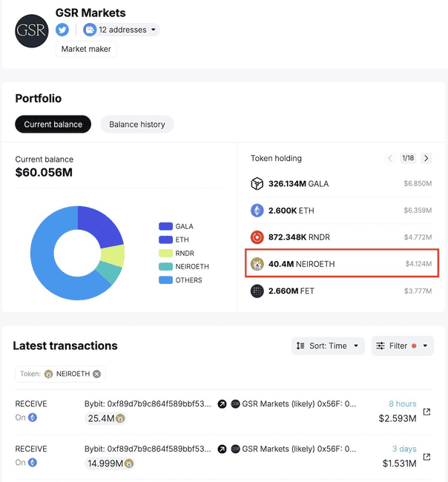Screen dimensions: 448x482
Task: Click the GSR Markets logo avatar
Action: (x=32, y=30)
